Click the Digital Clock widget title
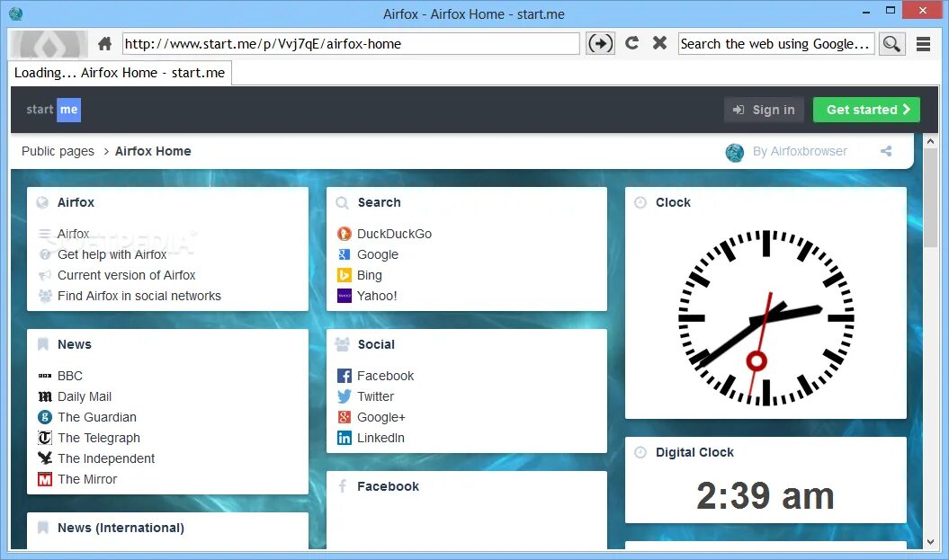Viewport: 949px width, 560px height. (694, 452)
